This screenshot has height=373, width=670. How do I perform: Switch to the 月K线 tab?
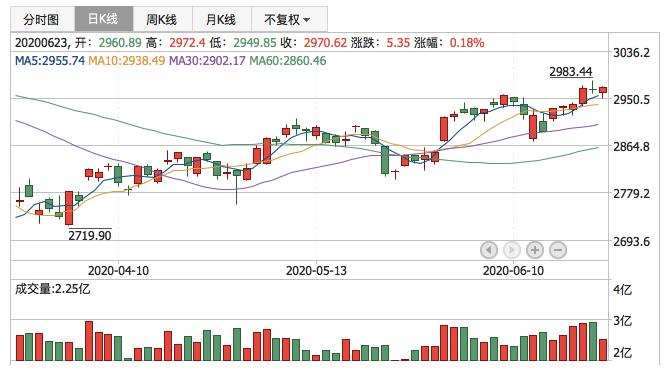click(x=222, y=19)
